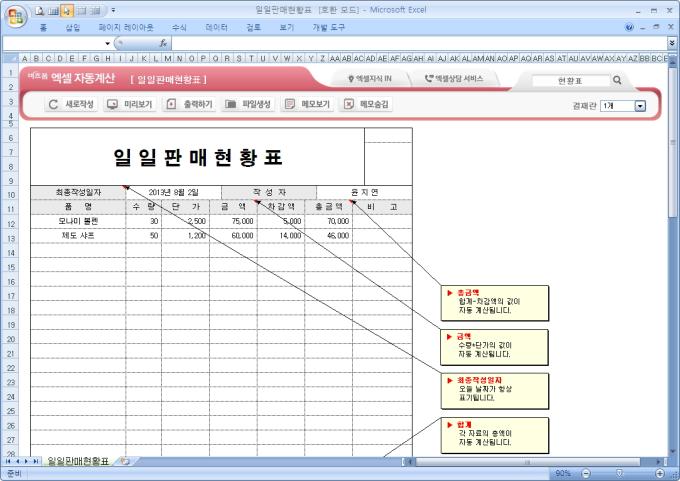Click the 메모숨김 button
Screen dimensions: 680x481
tap(366, 104)
